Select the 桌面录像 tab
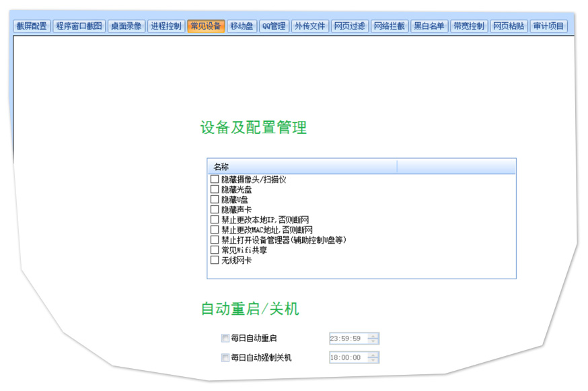Image resolution: width=588 pixels, height=391 pixels. [126, 26]
